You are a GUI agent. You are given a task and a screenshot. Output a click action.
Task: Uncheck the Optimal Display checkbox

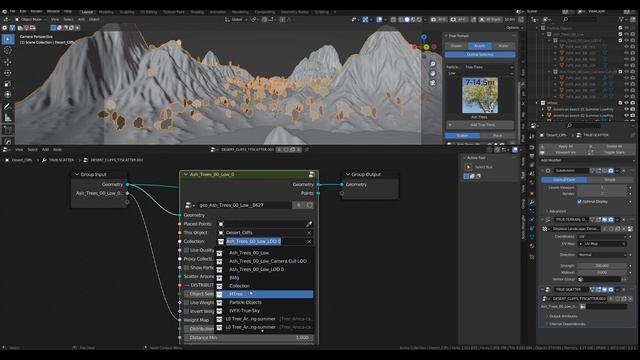coord(579,202)
